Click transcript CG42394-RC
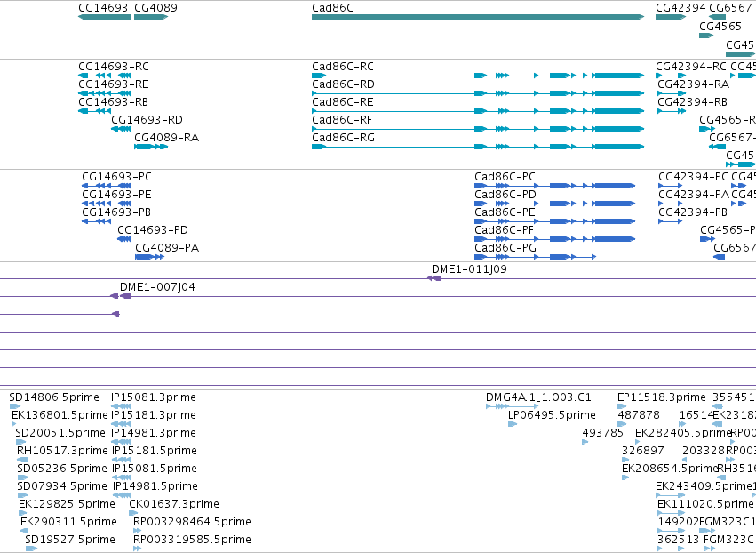Screen dimensions: 756x553 click(671, 76)
